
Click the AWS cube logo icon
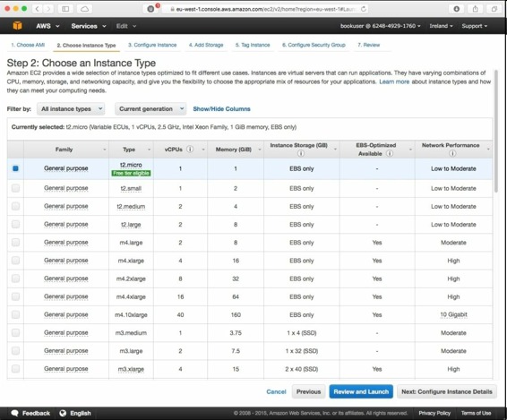[x=17, y=26]
